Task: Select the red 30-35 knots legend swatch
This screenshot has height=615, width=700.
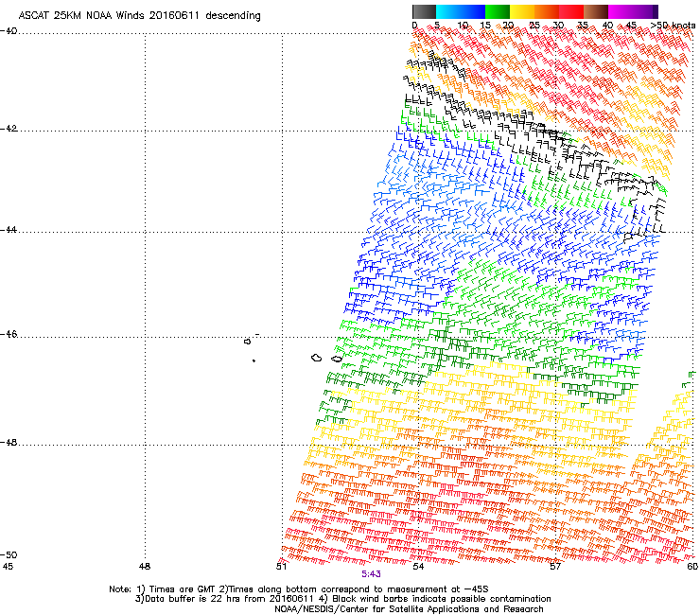Action: pyautogui.click(x=571, y=11)
